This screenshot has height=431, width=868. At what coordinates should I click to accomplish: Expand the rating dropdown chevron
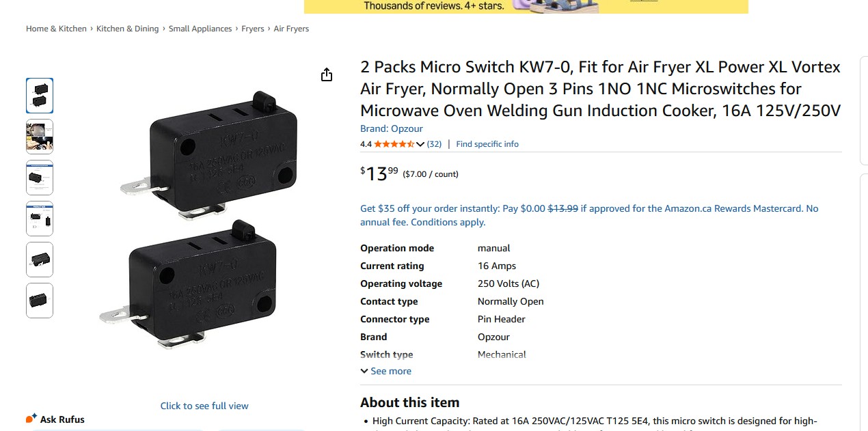[420, 144]
